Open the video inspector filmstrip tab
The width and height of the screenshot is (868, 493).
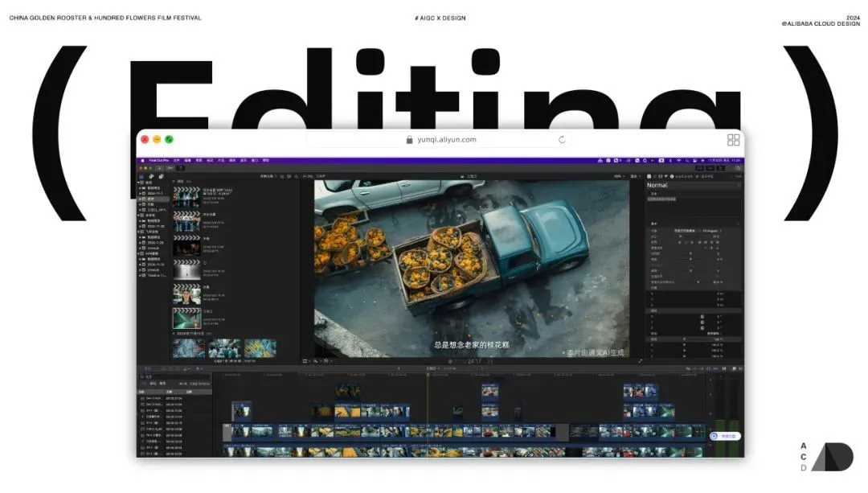[x=661, y=176]
